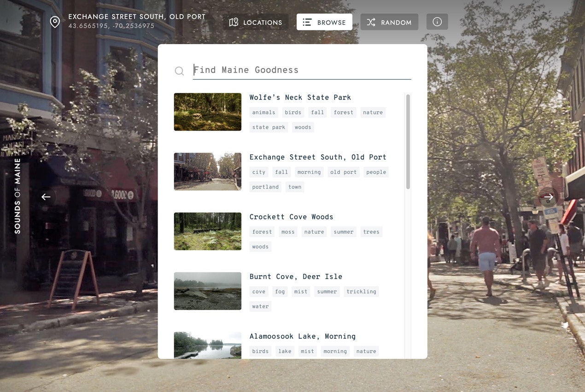Open the Locations map view

coord(256,22)
